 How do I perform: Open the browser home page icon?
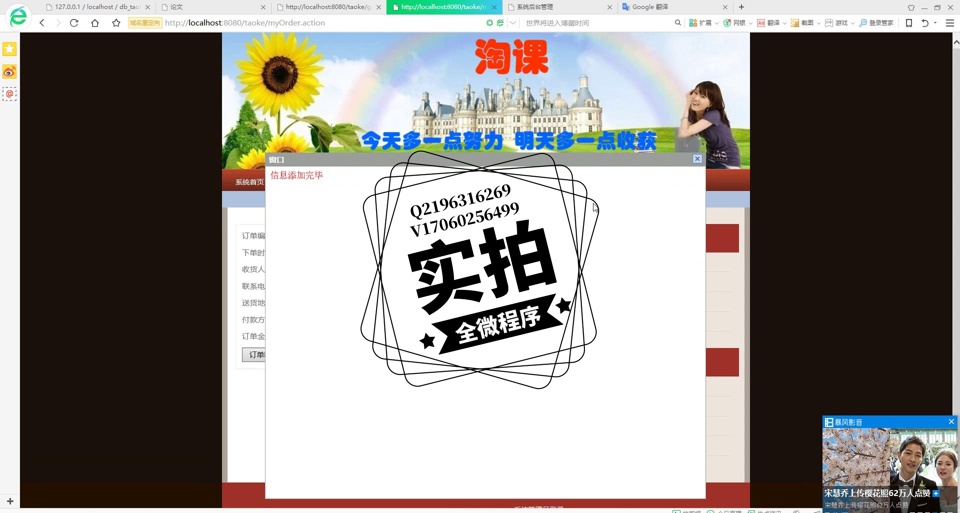tap(95, 23)
